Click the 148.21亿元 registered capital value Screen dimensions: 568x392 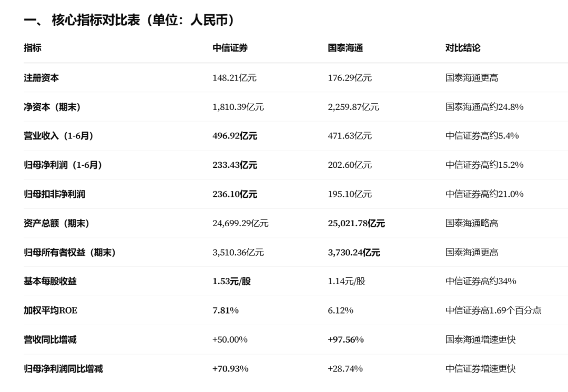click(x=235, y=78)
